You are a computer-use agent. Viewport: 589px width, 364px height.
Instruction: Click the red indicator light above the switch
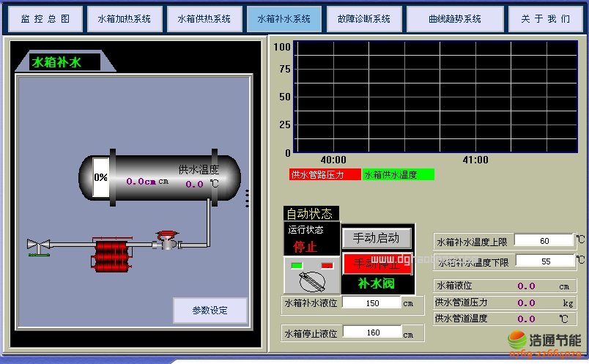coord(327,264)
